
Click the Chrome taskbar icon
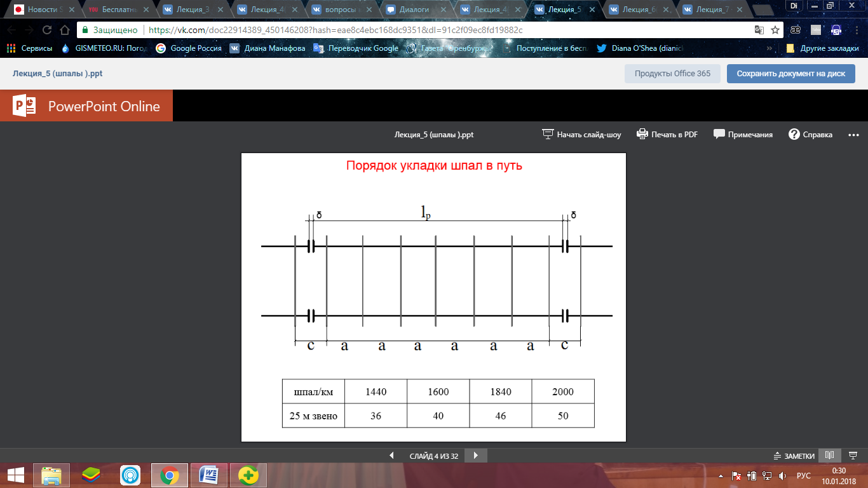coord(170,475)
